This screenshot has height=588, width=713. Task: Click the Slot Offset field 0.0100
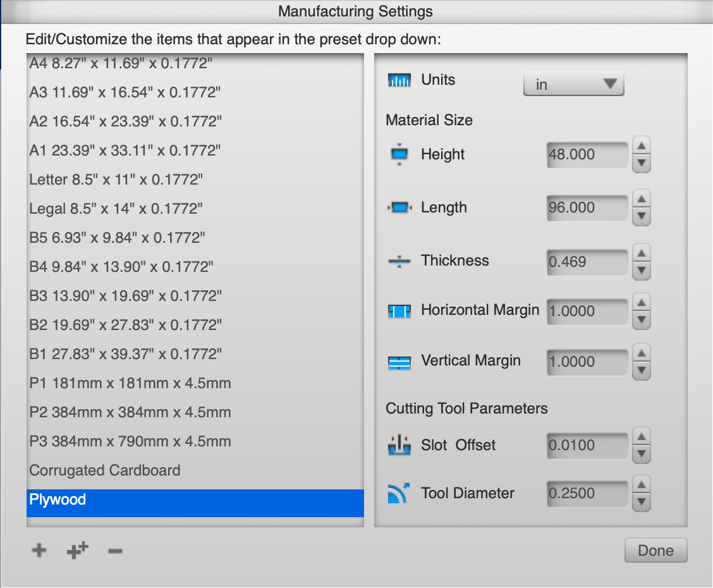click(x=587, y=445)
